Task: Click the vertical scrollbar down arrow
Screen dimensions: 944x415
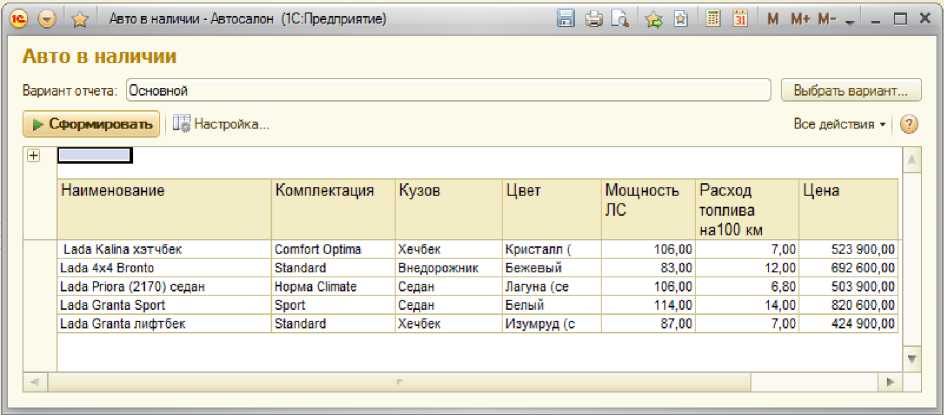Action: (912, 359)
